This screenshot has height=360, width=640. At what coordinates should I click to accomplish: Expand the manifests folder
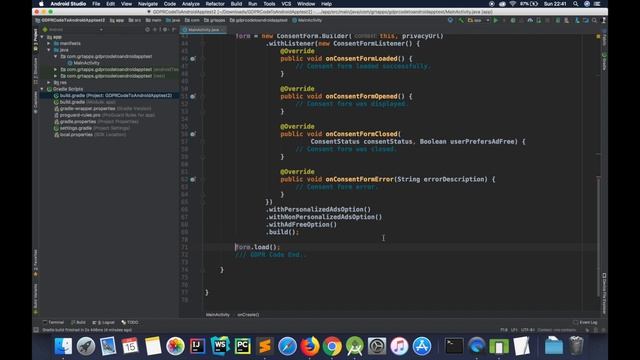click(x=49, y=43)
